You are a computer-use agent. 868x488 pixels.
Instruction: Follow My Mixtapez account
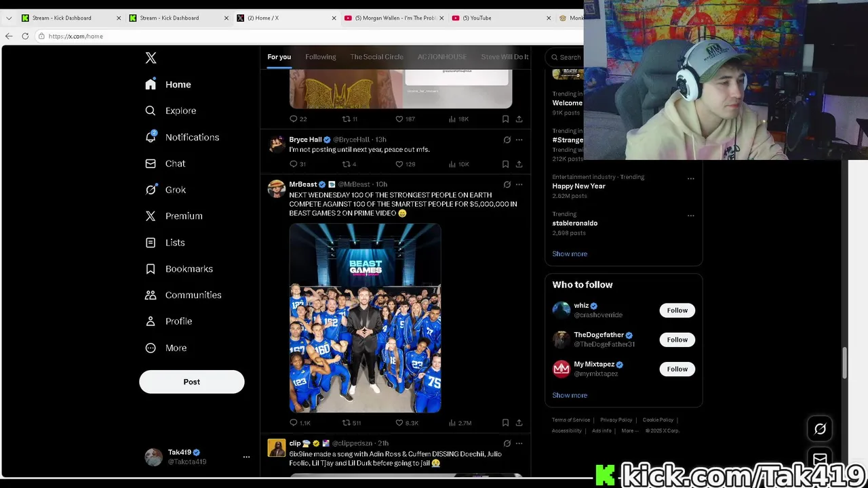(677, 369)
